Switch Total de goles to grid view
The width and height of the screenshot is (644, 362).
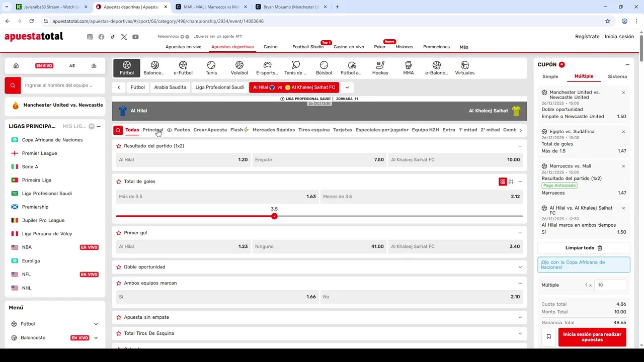(x=502, y=182)
